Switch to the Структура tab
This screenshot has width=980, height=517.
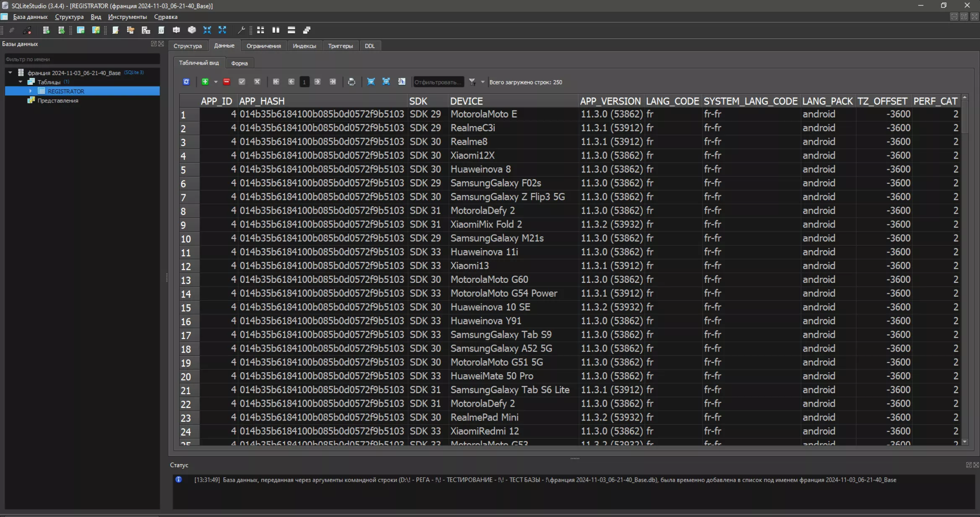pos(188,46)
